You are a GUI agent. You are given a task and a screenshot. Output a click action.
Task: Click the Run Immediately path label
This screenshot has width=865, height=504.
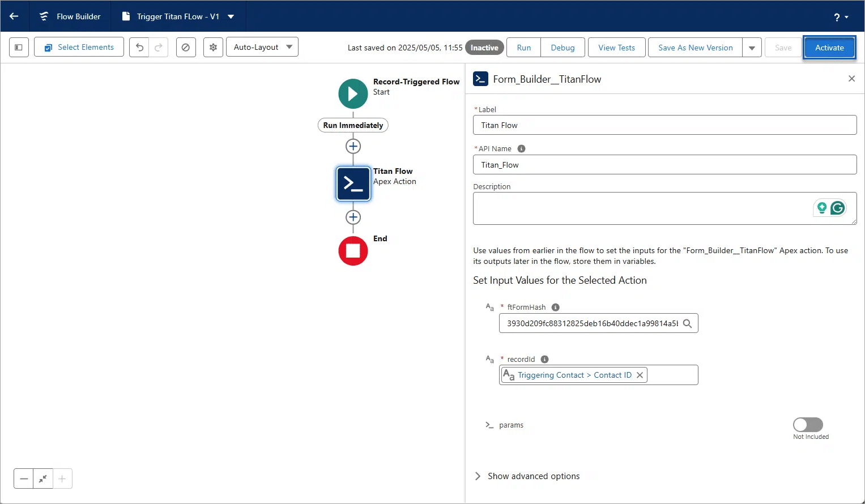click(x=353, y=125)
